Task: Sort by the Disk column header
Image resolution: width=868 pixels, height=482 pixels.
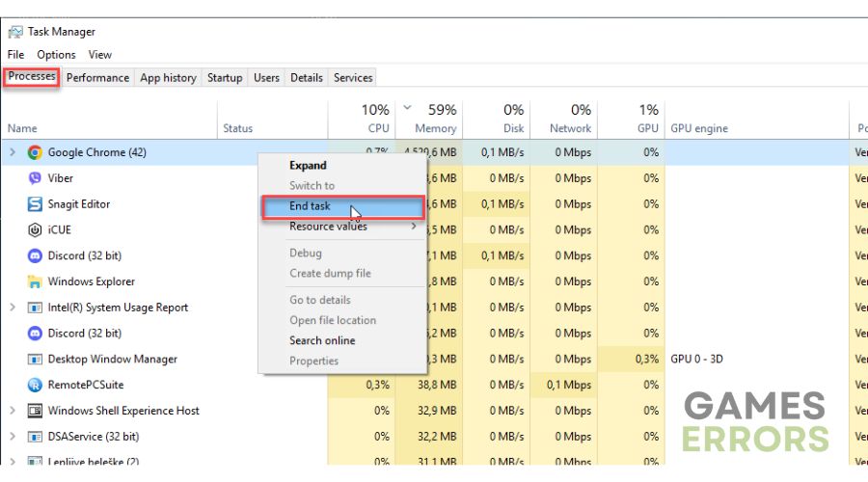Action: [513, 128]
